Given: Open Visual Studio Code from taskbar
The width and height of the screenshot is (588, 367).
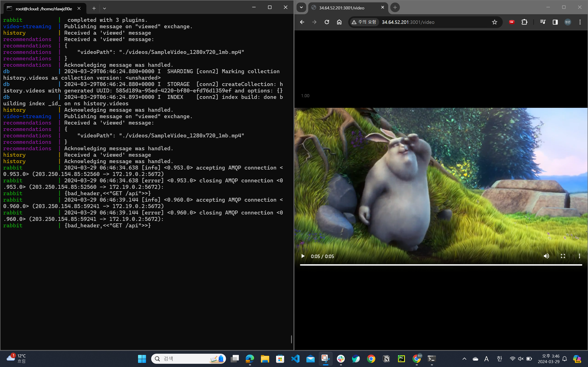Looking at the screenshot, I should coord(295,359).
